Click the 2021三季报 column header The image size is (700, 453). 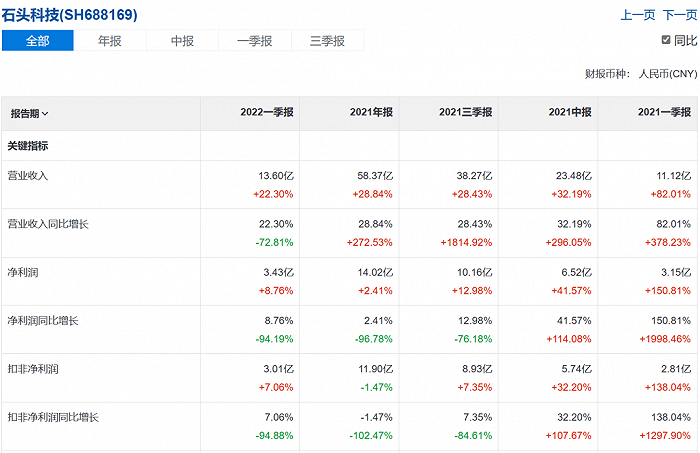coord(465,112)
